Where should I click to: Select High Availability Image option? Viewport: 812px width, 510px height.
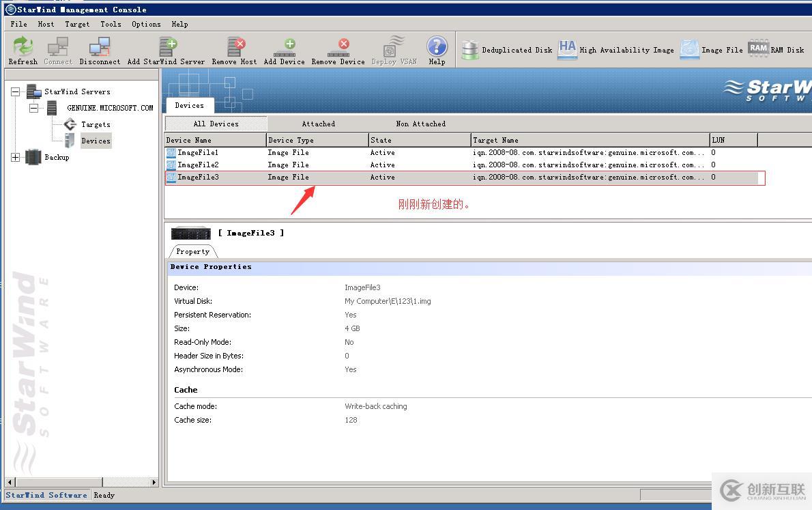click(x=615, y=50)
